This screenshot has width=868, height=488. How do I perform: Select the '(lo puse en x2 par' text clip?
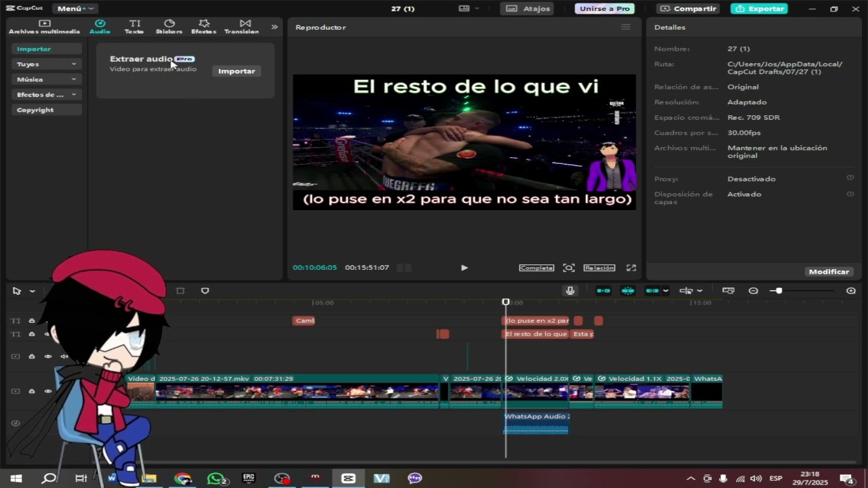(x=536, y=321)
